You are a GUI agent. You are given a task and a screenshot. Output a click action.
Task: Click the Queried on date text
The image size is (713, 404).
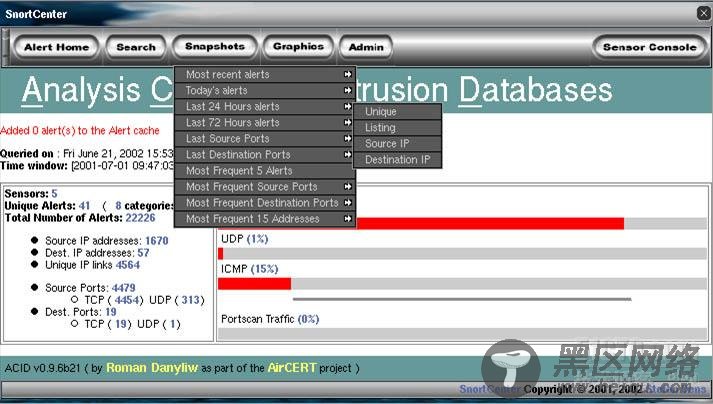point(87,153)
